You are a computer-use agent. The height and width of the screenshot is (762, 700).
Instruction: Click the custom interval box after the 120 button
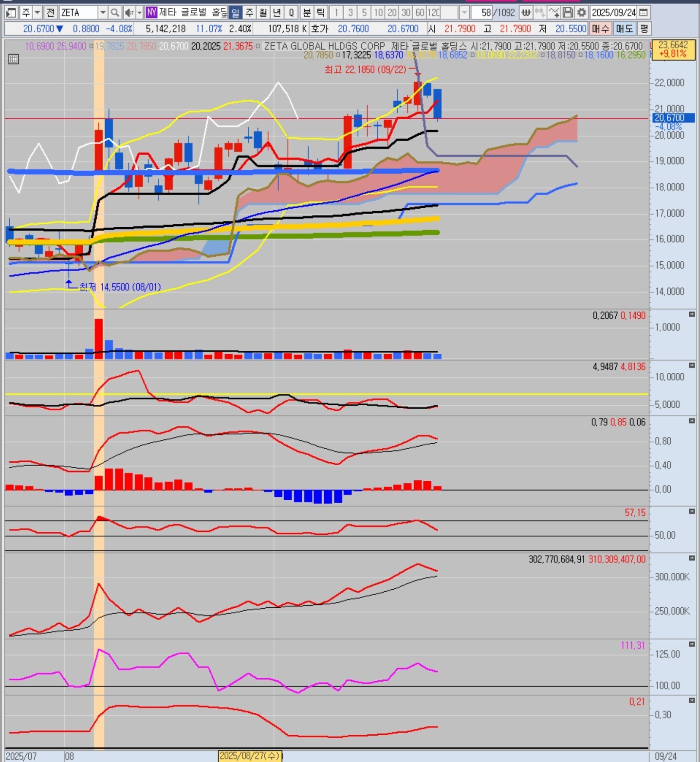point(450,12)
